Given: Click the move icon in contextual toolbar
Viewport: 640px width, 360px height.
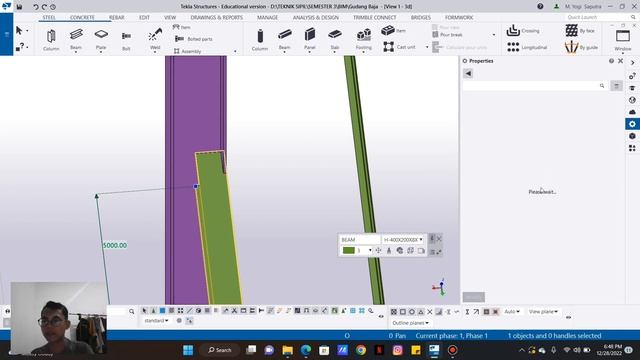Looking at the screenshot, I should 378,250.
